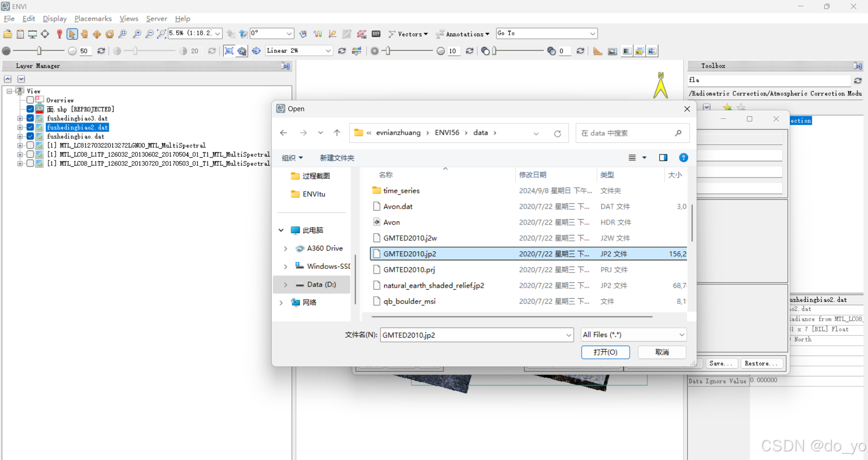Click the sharpen slider handle
The height and width of the screenshot is (460, 868).
tap(388, 51)
